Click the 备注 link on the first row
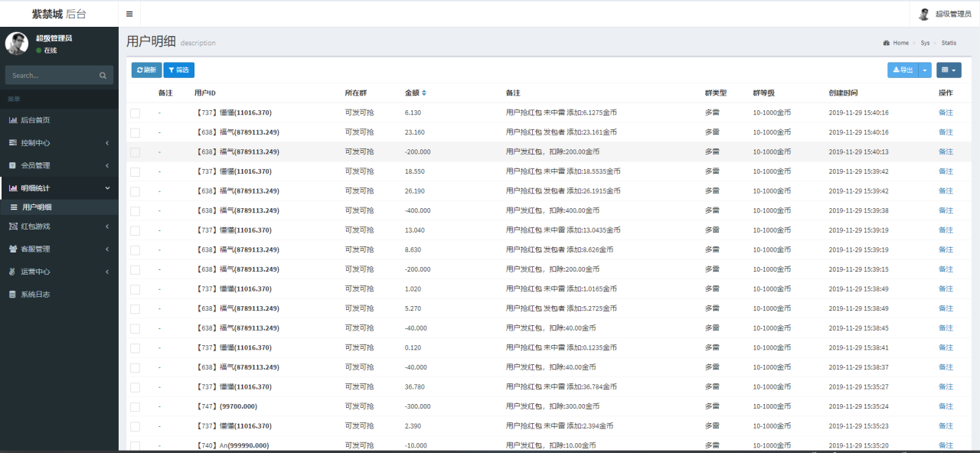The width and height of the screenshot is (980, 453). pos(945,112)
